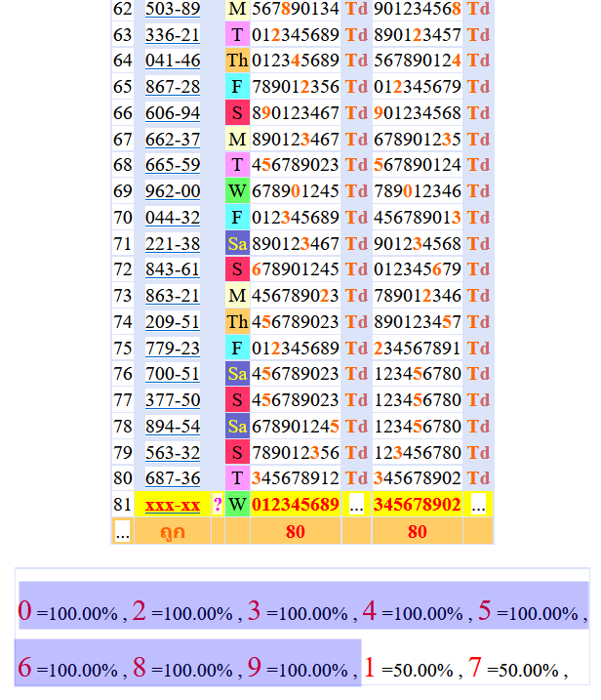Open the 041-46 draw link
This screenshot has height=700, width=601.
tap(173, 61)
